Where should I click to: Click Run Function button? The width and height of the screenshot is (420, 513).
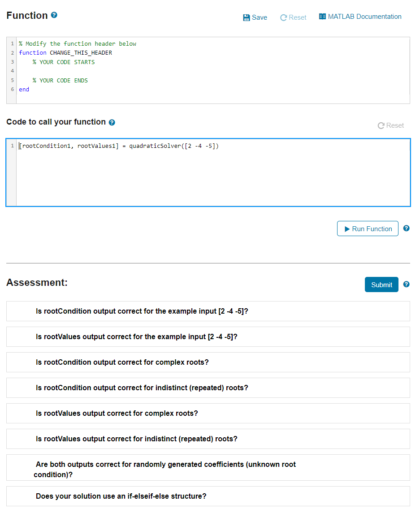tap(368, 228)
